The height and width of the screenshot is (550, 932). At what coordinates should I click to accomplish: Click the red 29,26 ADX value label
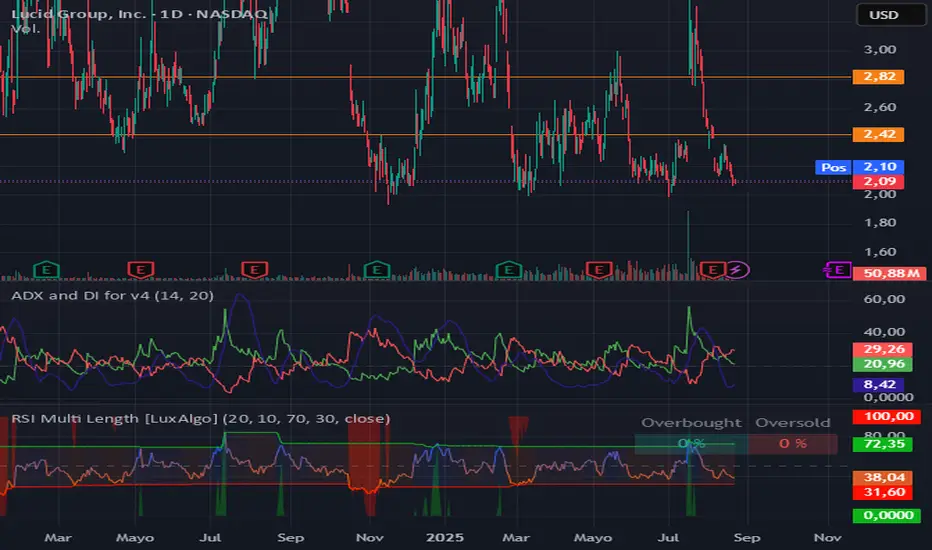883,349
